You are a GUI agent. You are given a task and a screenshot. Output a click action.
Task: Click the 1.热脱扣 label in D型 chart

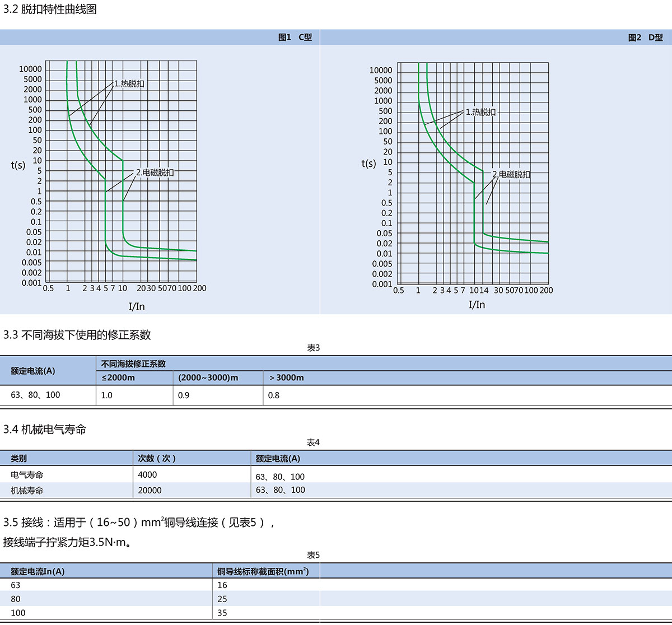480,112
